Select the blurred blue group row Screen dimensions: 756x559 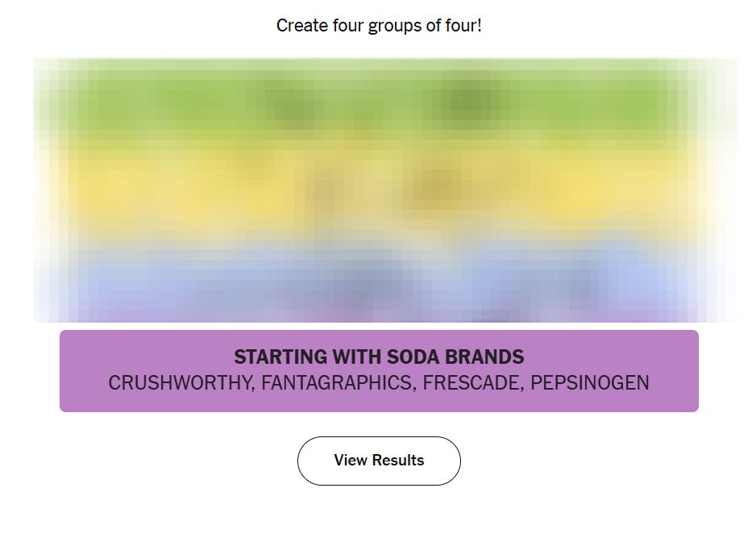point(379,274)
